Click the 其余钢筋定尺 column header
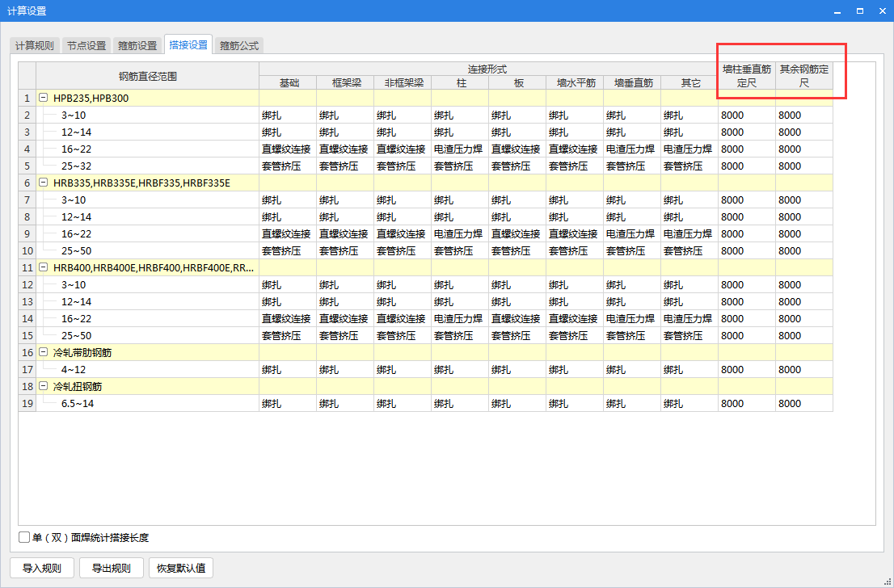Viewport: 894px width, 588px height. point(804,76)
